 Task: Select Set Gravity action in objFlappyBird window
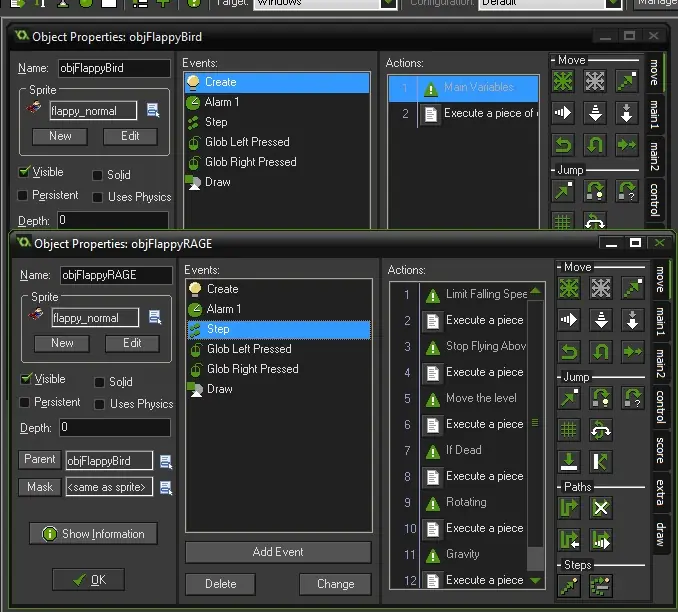click(x=627, y=113)
